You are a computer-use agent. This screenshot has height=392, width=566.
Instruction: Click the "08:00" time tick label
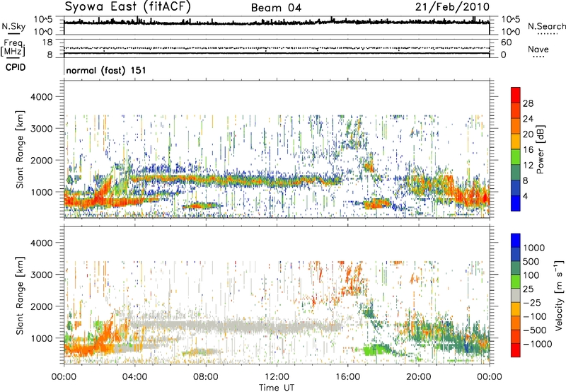(x=205, y=377)
